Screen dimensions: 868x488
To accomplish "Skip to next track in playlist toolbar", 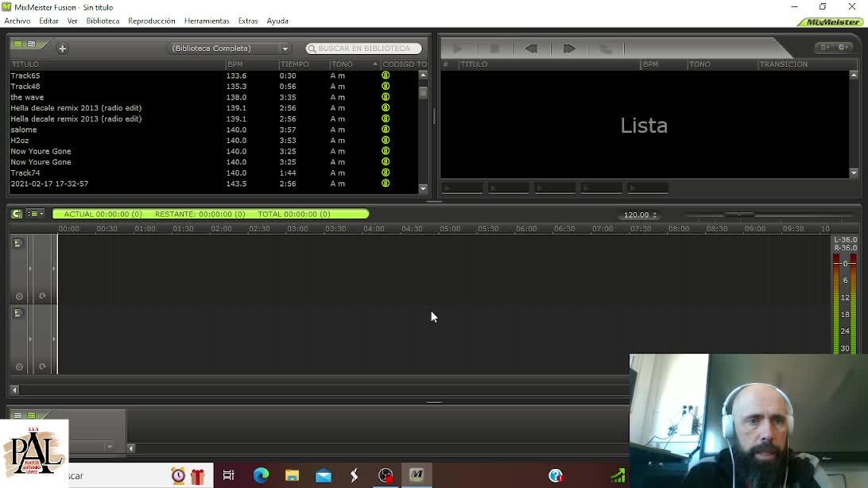I will click(569, 48).
